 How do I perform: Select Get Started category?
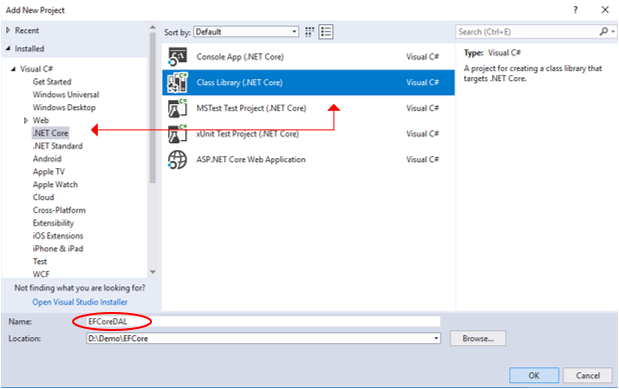(x=52, y=82)
